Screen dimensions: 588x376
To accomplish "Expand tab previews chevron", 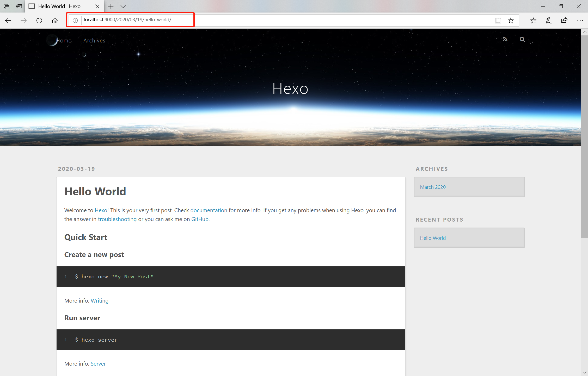I will [x=123, y=6].
